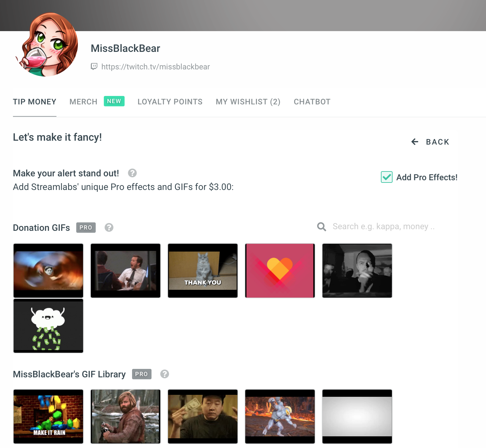The image size is (486, 448).
Task: Select the MAKE IT RAIN gems GIF
Action: (48, 417)
